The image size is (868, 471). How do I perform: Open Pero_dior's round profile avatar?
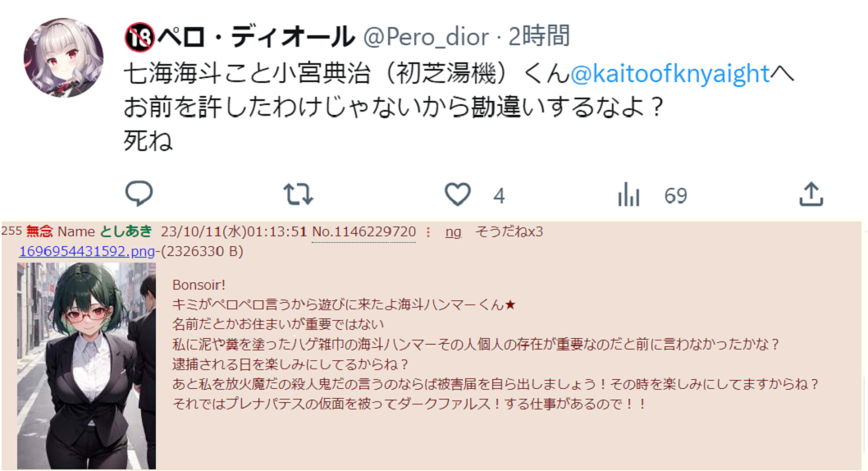(x=64, y=57)
